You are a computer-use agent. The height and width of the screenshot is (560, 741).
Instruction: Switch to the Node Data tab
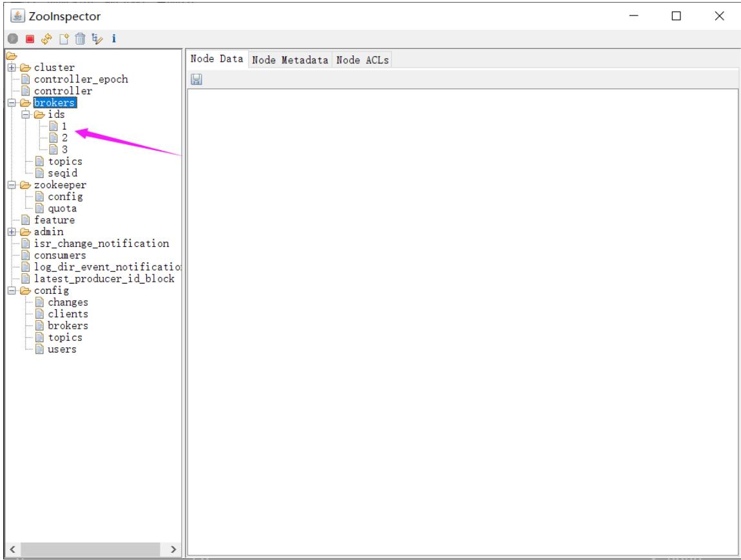[217, 59]
